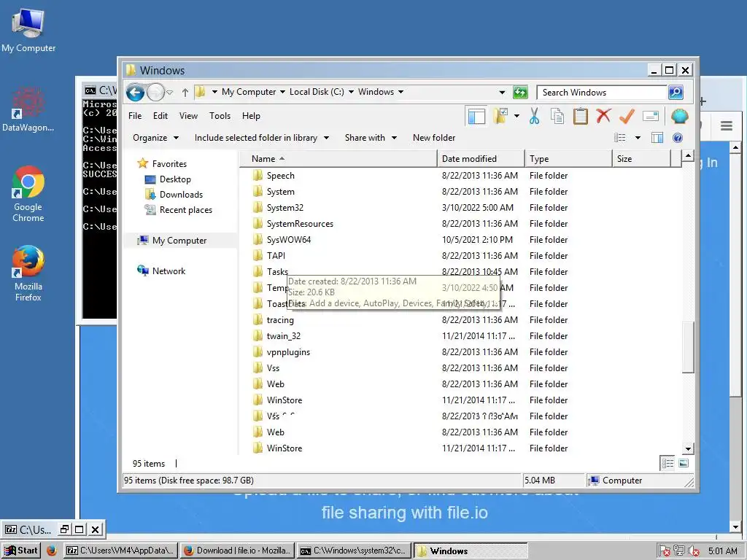The width and height of the screenshot is (747, 560).
Task: Click the Forward navigation arrow
Action: (156, 92)
